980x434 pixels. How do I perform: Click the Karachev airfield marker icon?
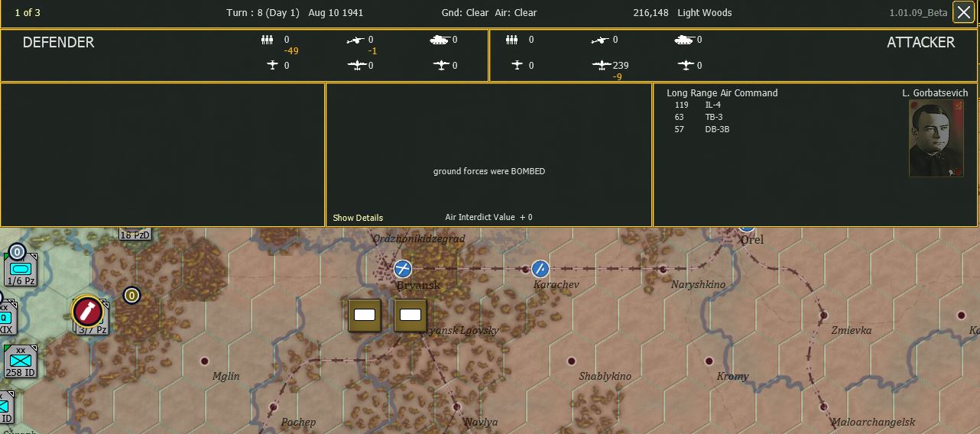540,269
